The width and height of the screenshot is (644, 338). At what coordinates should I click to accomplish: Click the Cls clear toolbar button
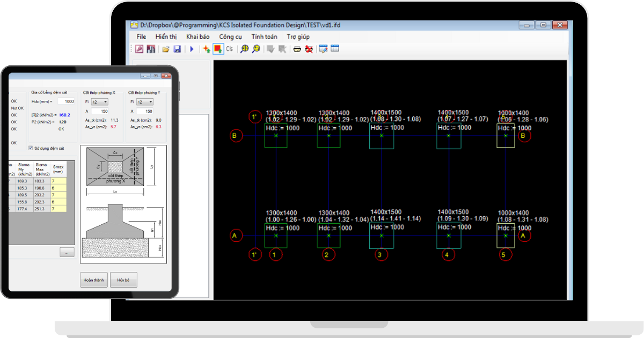tap(229, 49)
